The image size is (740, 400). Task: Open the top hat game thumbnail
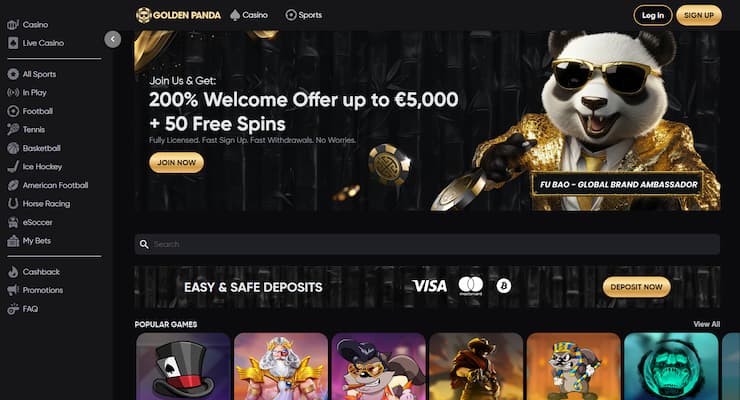(x=183, y=366)
